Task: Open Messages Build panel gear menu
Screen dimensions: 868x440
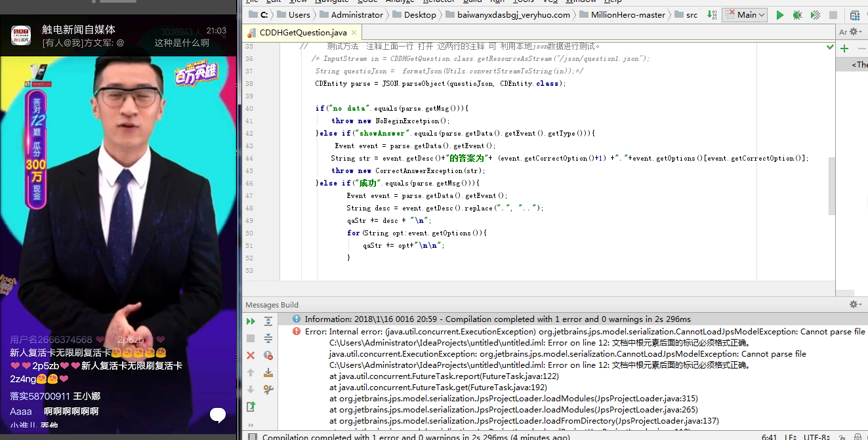Action: coord(854,304)
